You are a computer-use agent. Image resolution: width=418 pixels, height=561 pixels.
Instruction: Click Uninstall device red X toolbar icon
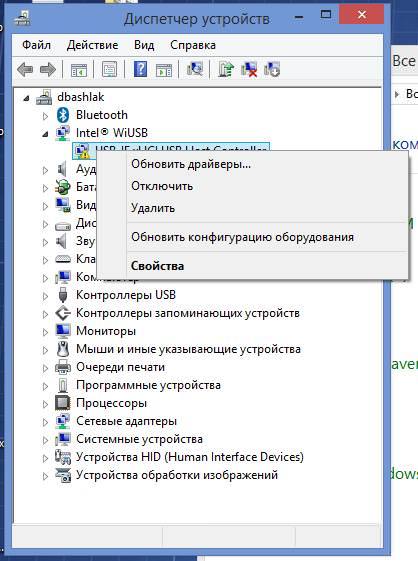click(249, 69)
